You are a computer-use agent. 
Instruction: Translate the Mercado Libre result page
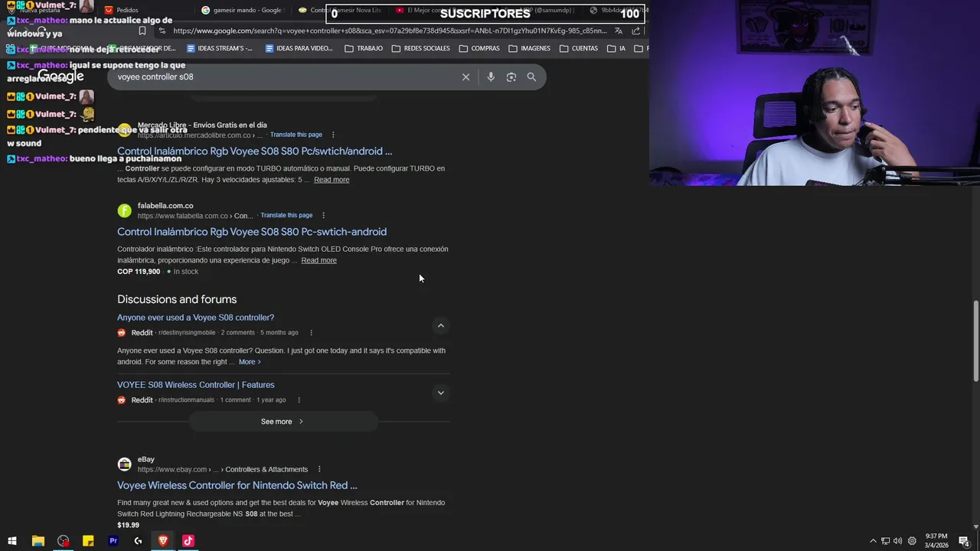[x=296, y=135]
